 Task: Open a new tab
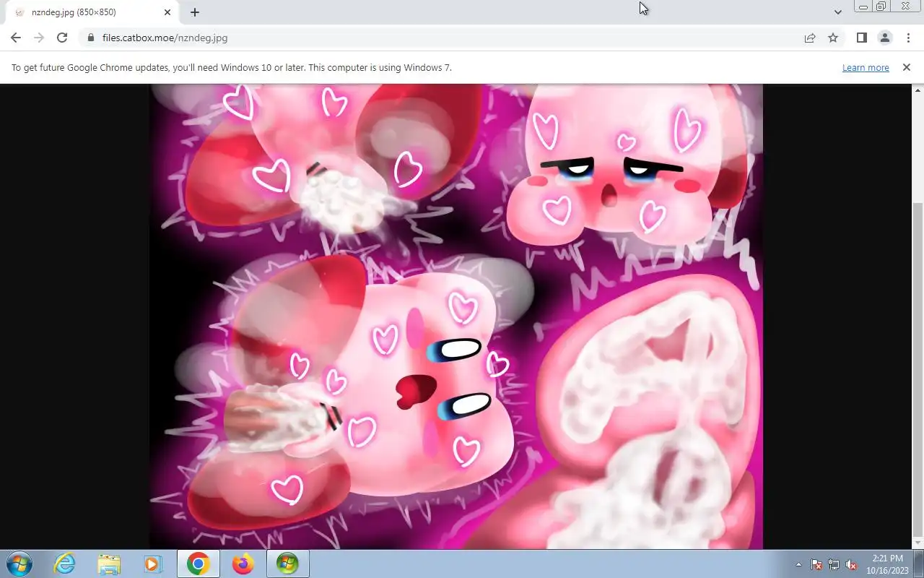[x=195, y=12]
